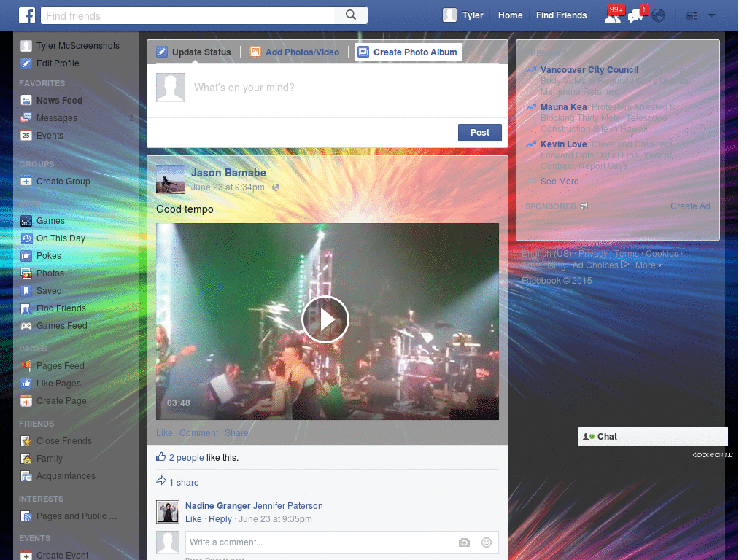This screenshot has width=747, height=560.
Task: Open Photos icon in sidebar
Action: click(x=26, y=273)
